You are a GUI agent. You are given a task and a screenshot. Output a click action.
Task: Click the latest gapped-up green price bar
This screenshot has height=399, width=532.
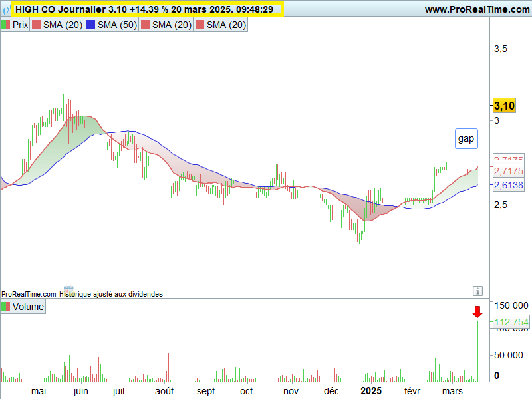point(477,105)
